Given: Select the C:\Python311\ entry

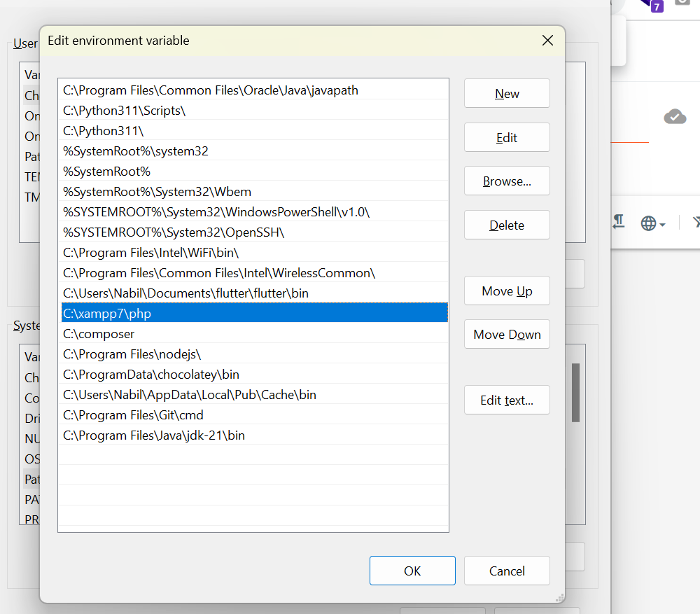Looking at the screenshot, I should coord(255,131).
